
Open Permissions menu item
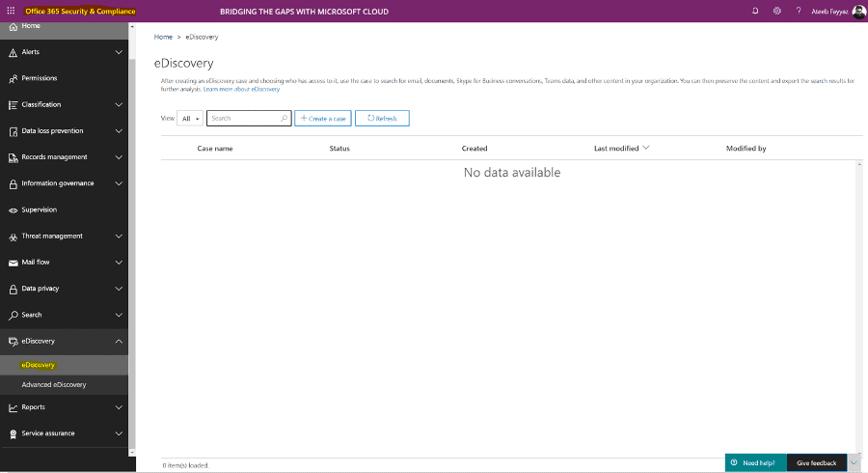65,78
